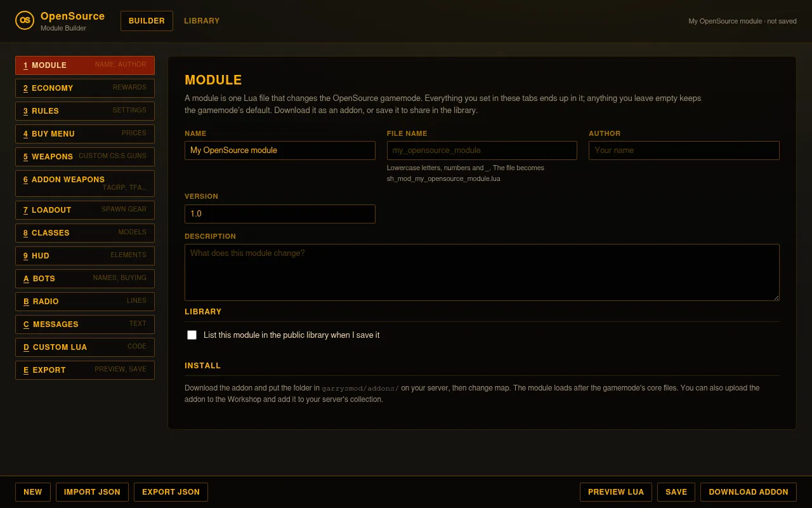Open the Messages text section
The height and width of the screenshot is (508, 812).
point(85,324)
